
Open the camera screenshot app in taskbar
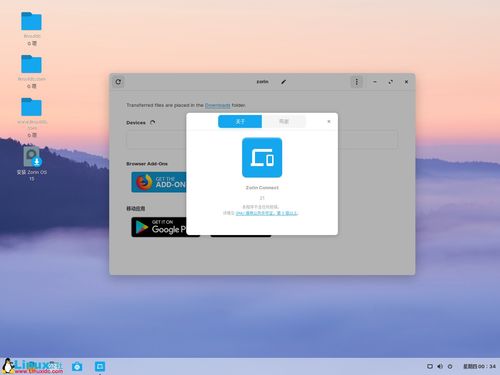pos(77,366)
